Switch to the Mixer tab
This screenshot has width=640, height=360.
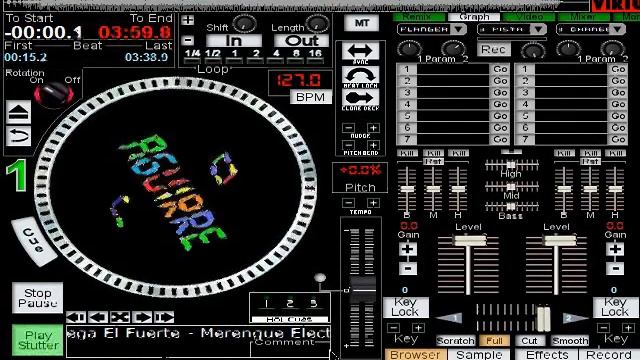point(584,17)
